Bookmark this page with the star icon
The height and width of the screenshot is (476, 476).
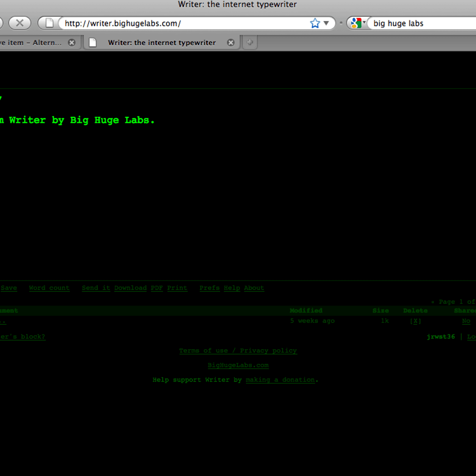pyautogui.click(x=315, y=23)
